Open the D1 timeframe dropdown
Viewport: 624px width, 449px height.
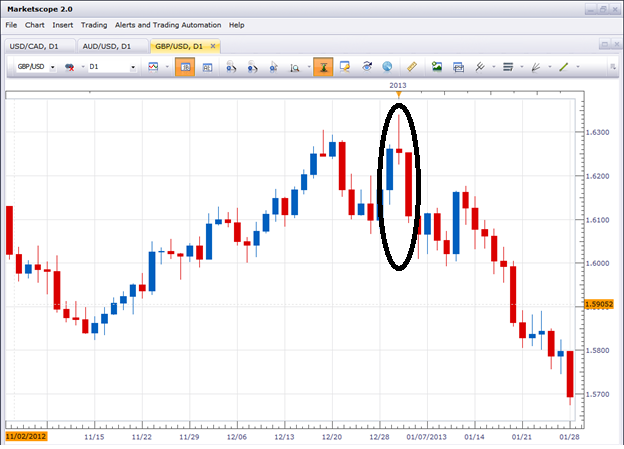click(133, 67)
